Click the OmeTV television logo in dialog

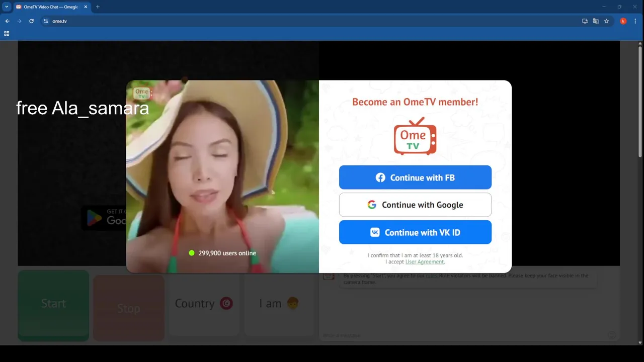coord(415,136)
